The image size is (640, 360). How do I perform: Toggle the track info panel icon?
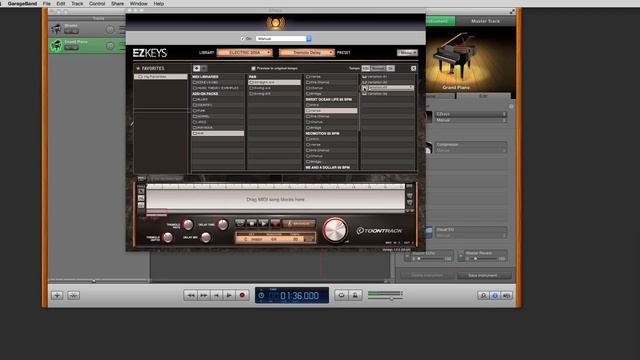point(495,295)
